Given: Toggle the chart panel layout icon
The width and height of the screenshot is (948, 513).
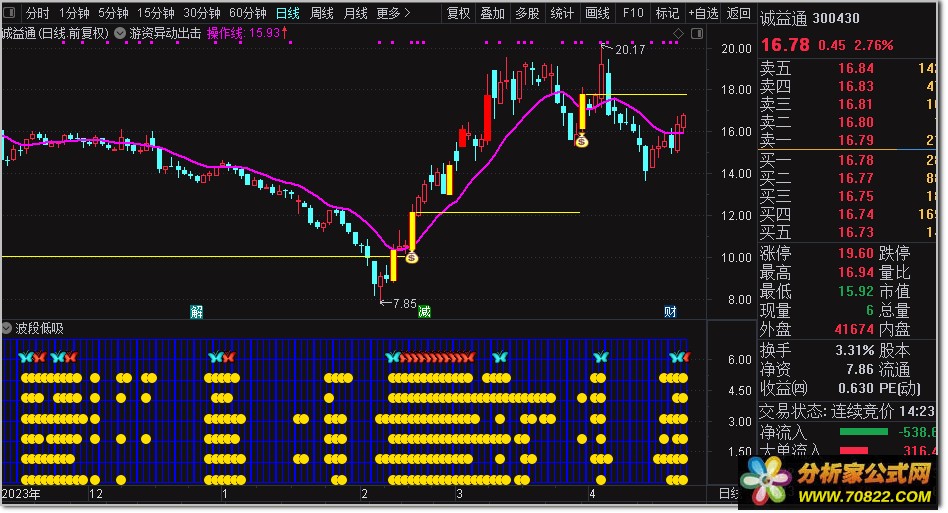Looking at the screenshot, I should [x=697, y=34].
